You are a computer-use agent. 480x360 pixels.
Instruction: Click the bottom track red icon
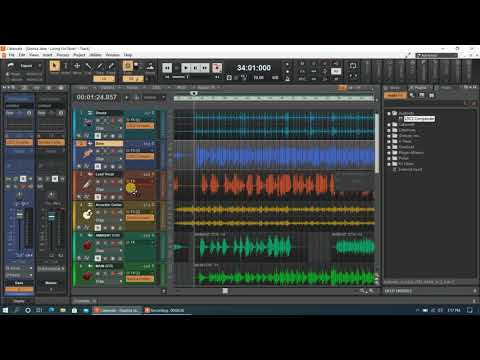(x=87, y=276)
